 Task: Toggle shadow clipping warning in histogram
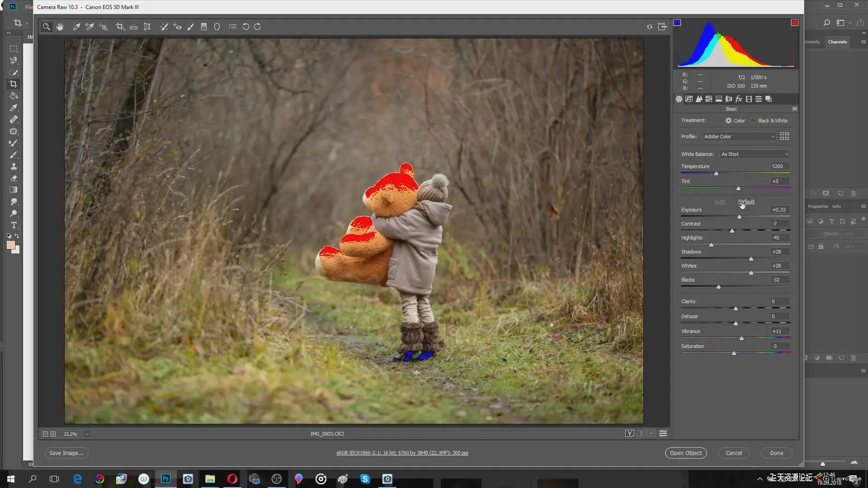677,23
